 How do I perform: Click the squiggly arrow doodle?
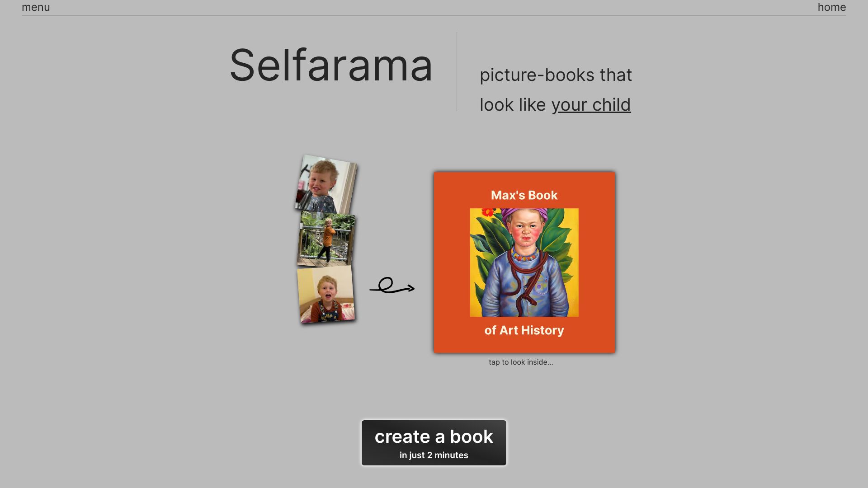tap(392, 286)
